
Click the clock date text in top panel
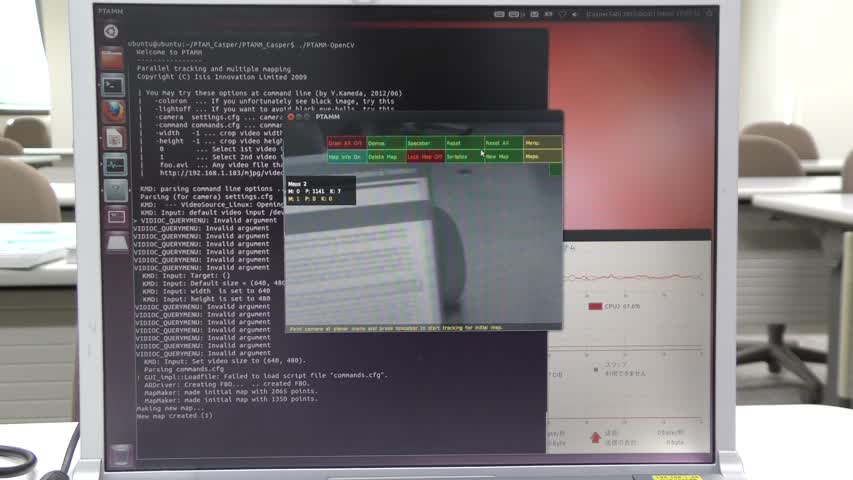pos(642,14)
